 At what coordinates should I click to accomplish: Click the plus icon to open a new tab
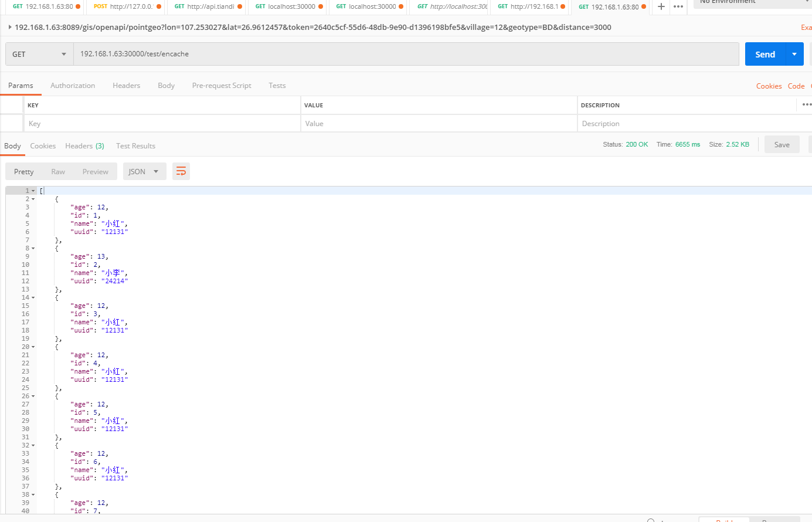(661, 6)
